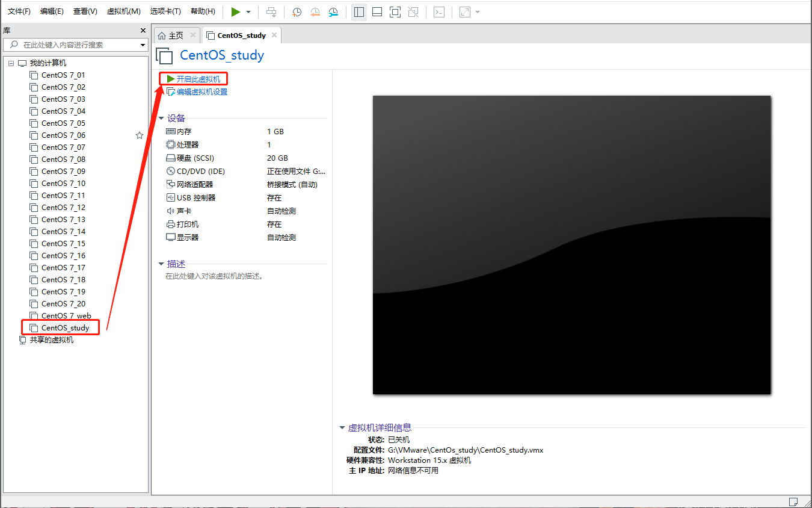Open memory settings via 内存 device icon
This screenshot has width=812, height=508.
tap(171, 131)
